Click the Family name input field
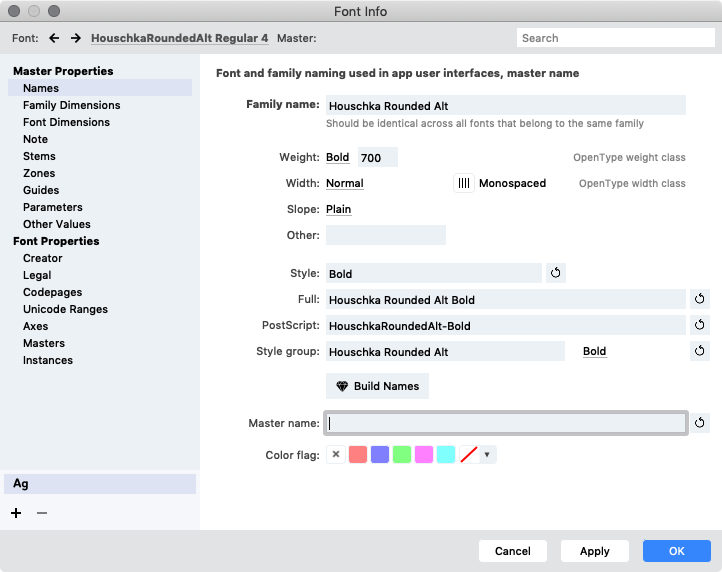 tap(506, 105)
